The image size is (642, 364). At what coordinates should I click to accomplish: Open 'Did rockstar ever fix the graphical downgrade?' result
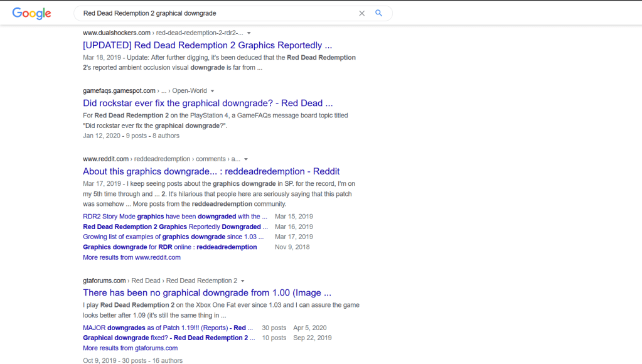pyautogui.click(x=208, y=103)
